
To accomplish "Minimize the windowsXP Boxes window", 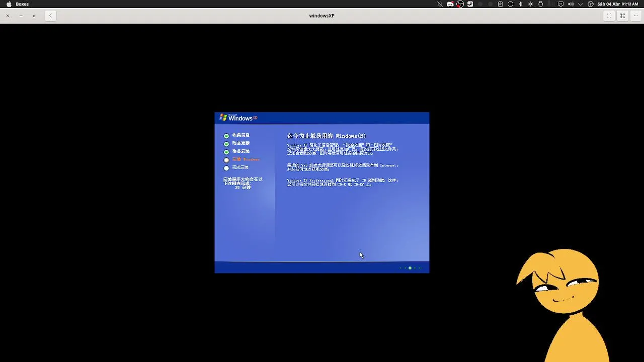I will [21, 16].
